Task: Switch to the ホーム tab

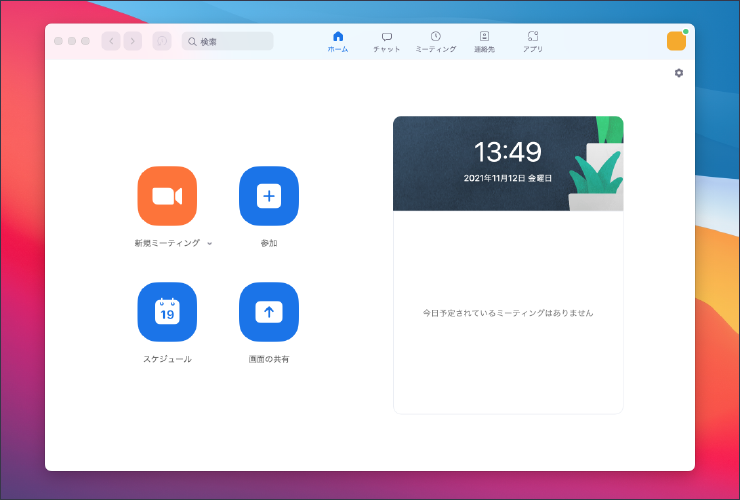Action: 338,42
